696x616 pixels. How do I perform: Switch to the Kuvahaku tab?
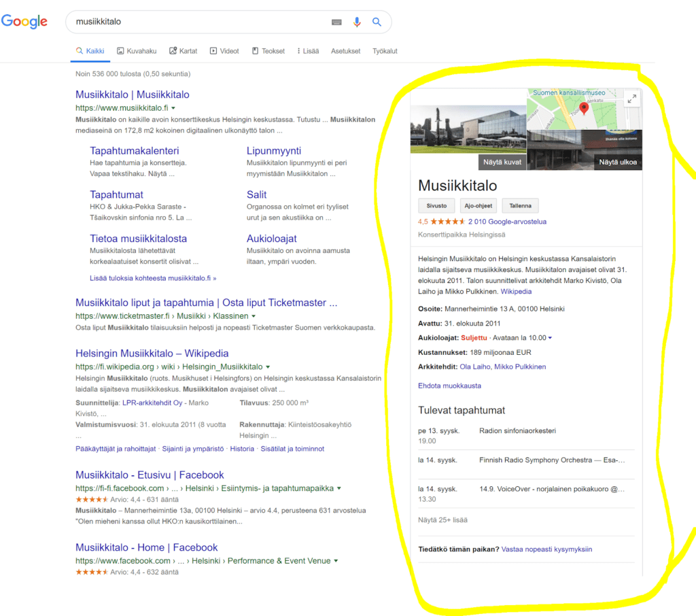coord(137,51)
